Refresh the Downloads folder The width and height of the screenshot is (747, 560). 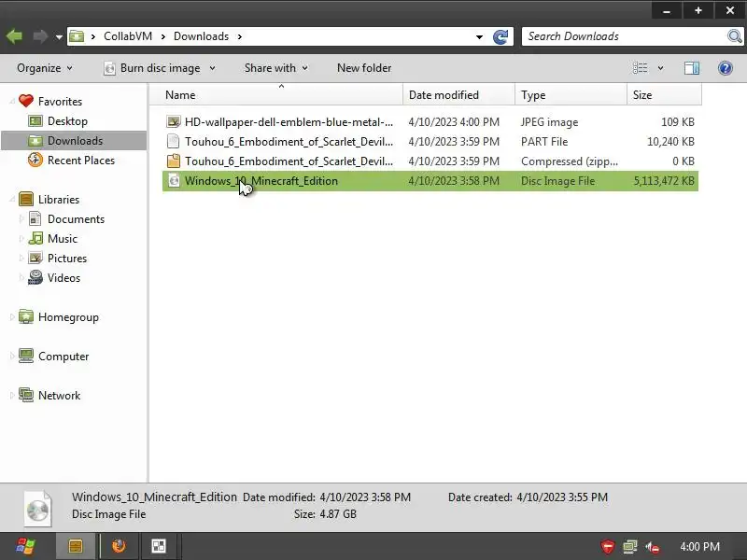(500, 36)
